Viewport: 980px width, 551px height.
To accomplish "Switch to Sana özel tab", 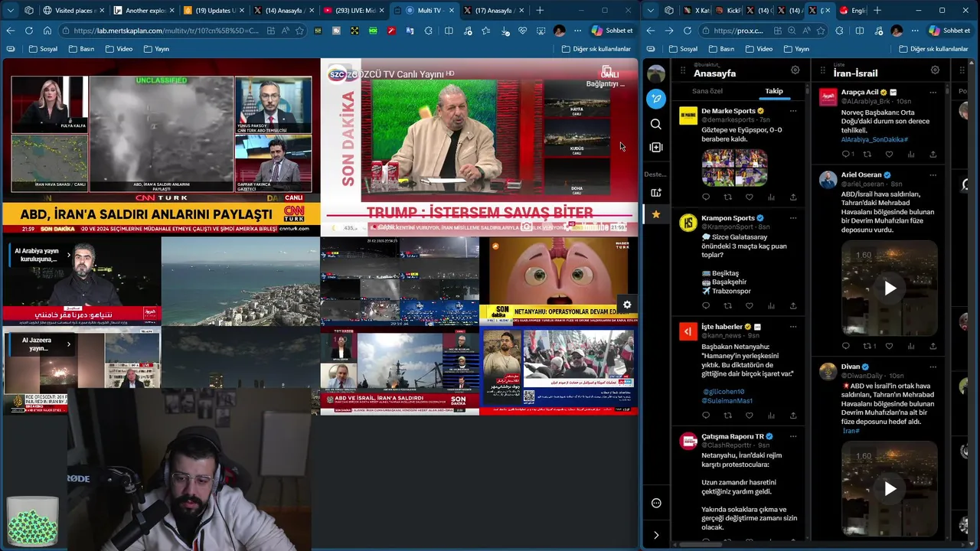I will tap(707, 91).
